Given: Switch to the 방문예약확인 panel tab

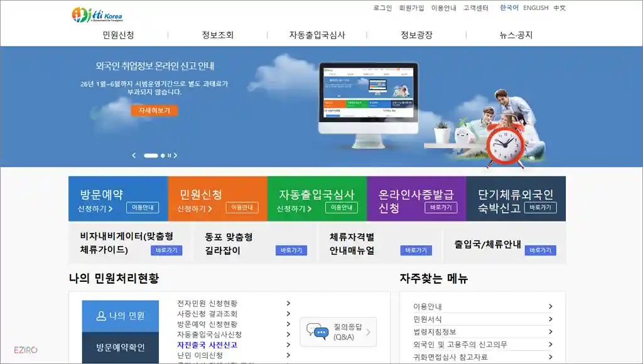Looking at the screenshot, I should [119, 347].
